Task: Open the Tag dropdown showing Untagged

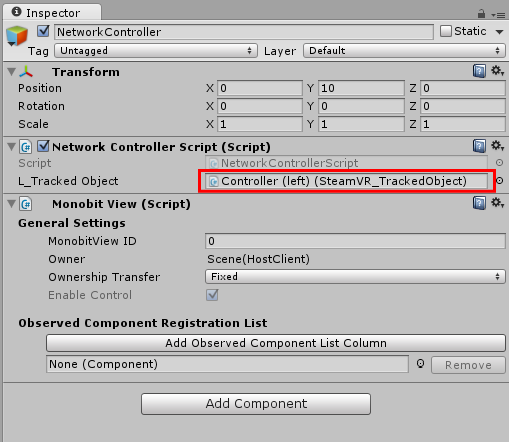Action: 156,51
